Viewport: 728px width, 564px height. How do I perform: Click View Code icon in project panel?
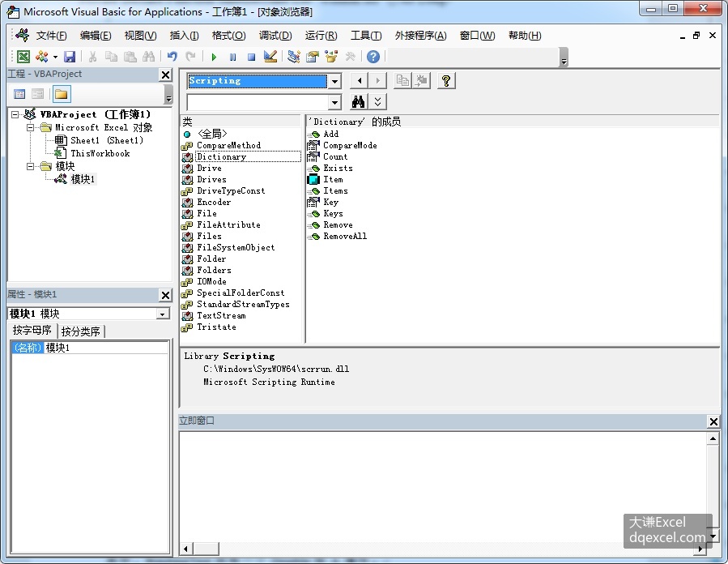19,94
